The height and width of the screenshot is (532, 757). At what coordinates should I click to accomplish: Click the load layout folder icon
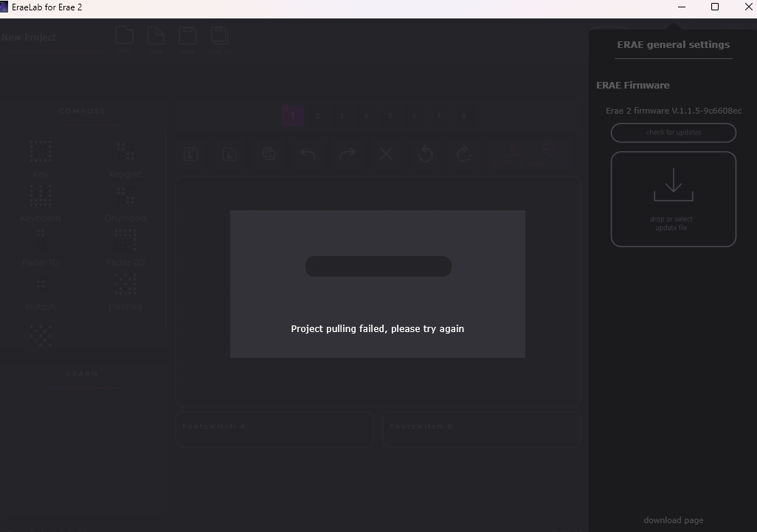click(x=229, y=154)
